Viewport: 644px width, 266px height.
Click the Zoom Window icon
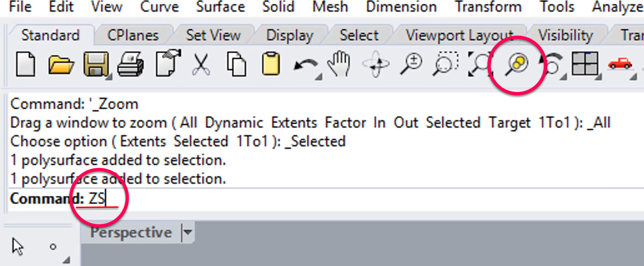[x=446, y=64]
